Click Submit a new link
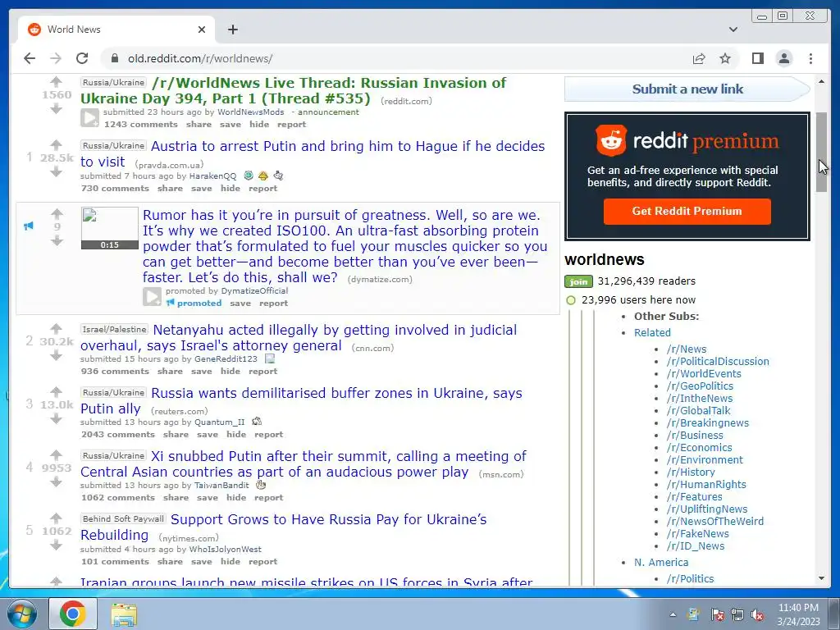Viewport: 840px width, 630px height. tap(687, 89)
